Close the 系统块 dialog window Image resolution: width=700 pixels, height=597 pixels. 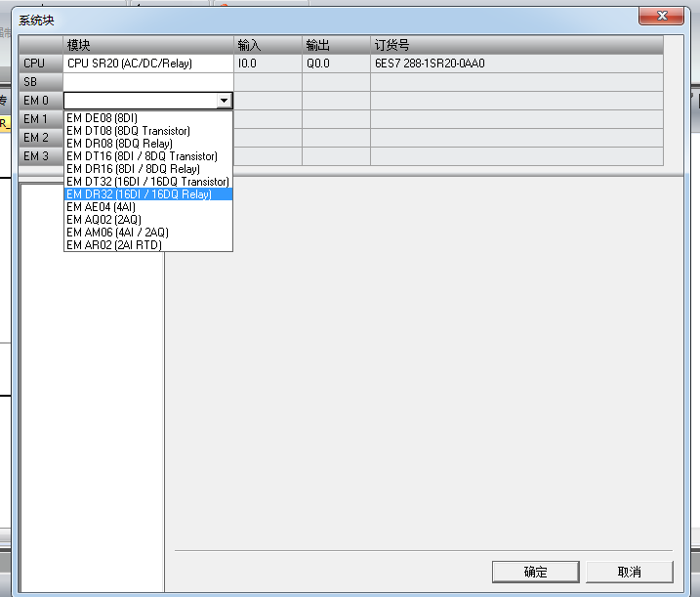tap(667, 17)
